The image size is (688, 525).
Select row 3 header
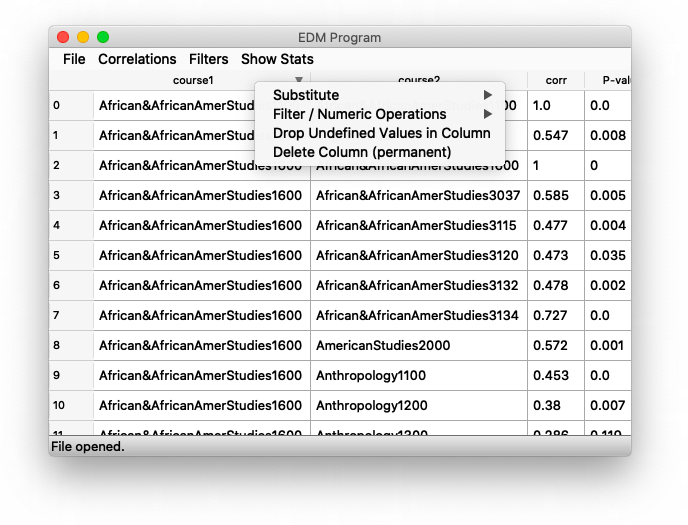(x=70, y=195)
